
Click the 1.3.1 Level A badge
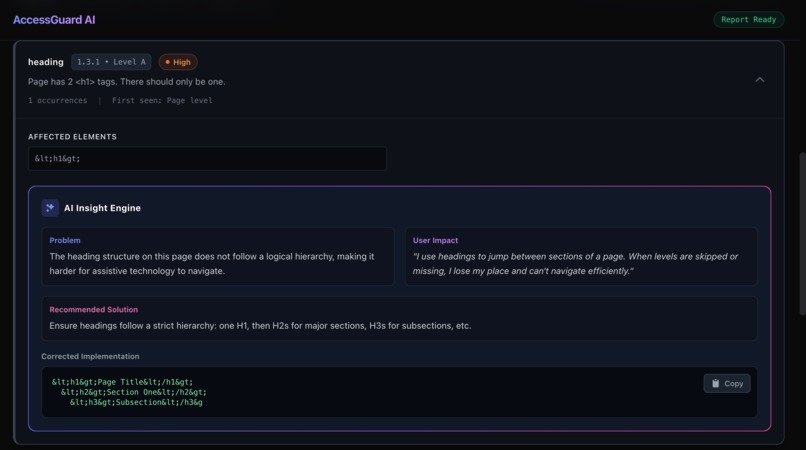coord(111,62)
